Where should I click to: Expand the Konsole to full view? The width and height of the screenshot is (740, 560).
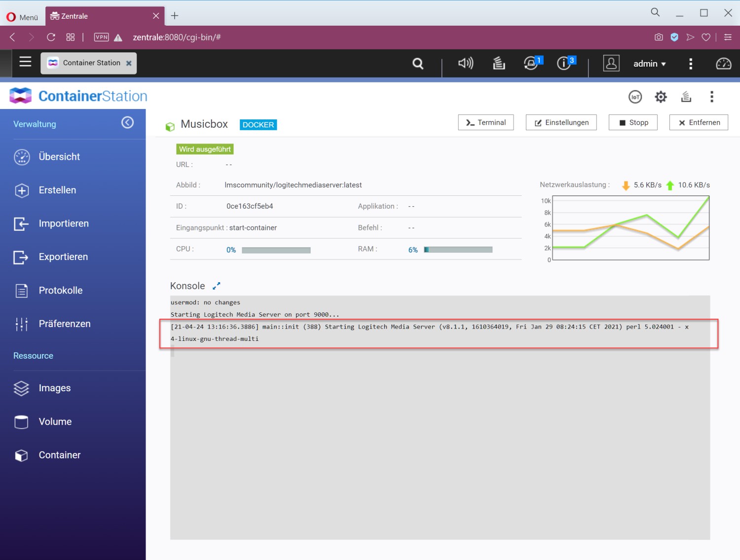click(216, 286)
